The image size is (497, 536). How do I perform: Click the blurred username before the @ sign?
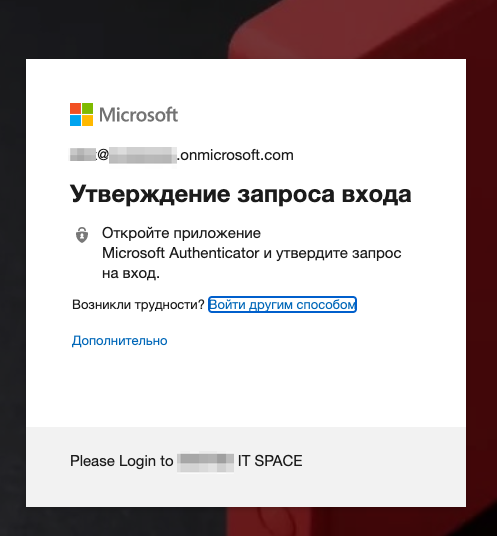point(83,155)
